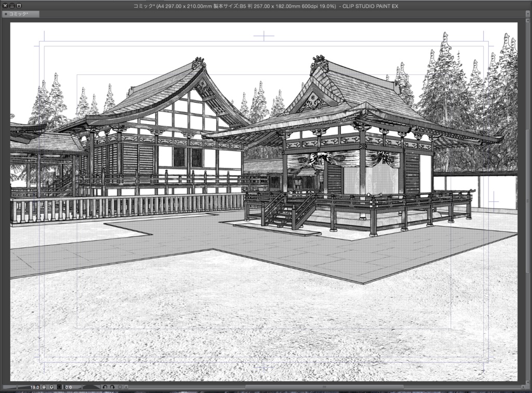The height and width of the screenshot is (393, 532).
Task: Zoom in using the plus magnifier icon
Action: pos(52,388)
